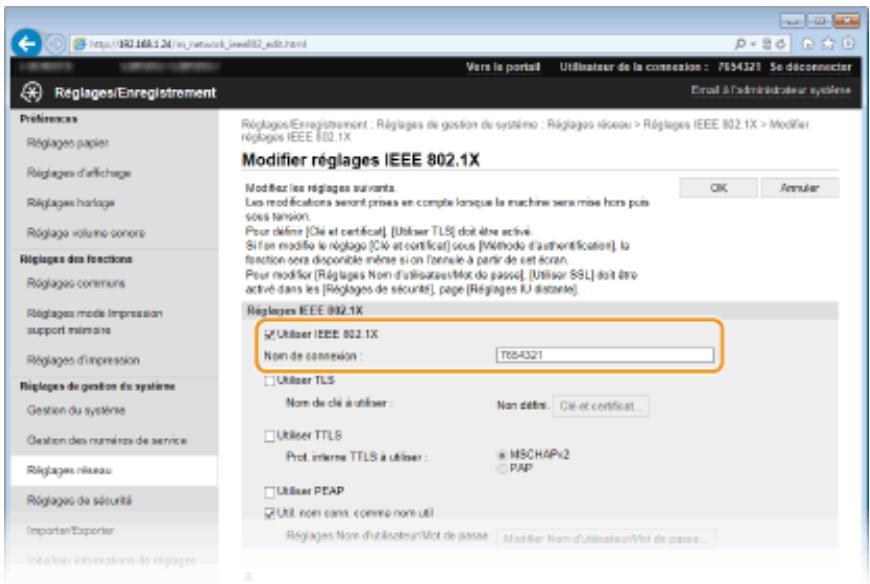Viewport: 870px width, 584px height.
Task: Click the Préférences sidebar heading
Action: 49,119
